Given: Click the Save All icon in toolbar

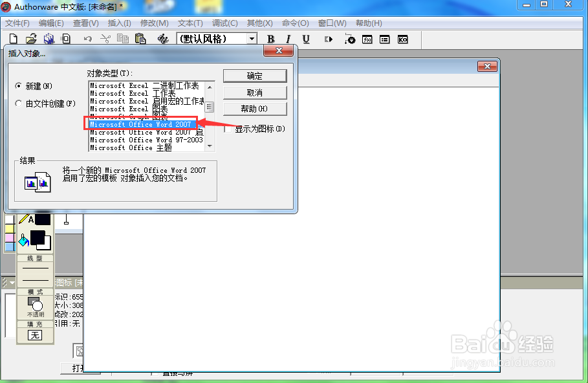Looking at the screenshot, I should pos(49,39).
